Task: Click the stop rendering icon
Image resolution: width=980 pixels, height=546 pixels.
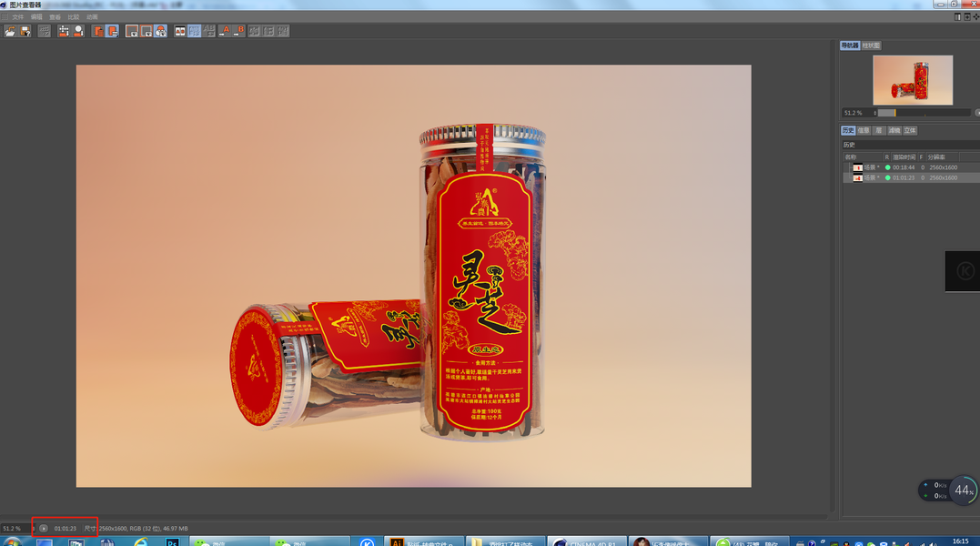Action: tap(45, 31)
